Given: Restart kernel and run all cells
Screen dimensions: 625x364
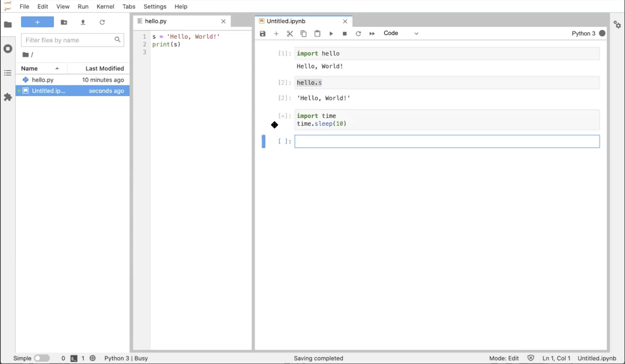Looking at the screenshot, I should point(372,34).
